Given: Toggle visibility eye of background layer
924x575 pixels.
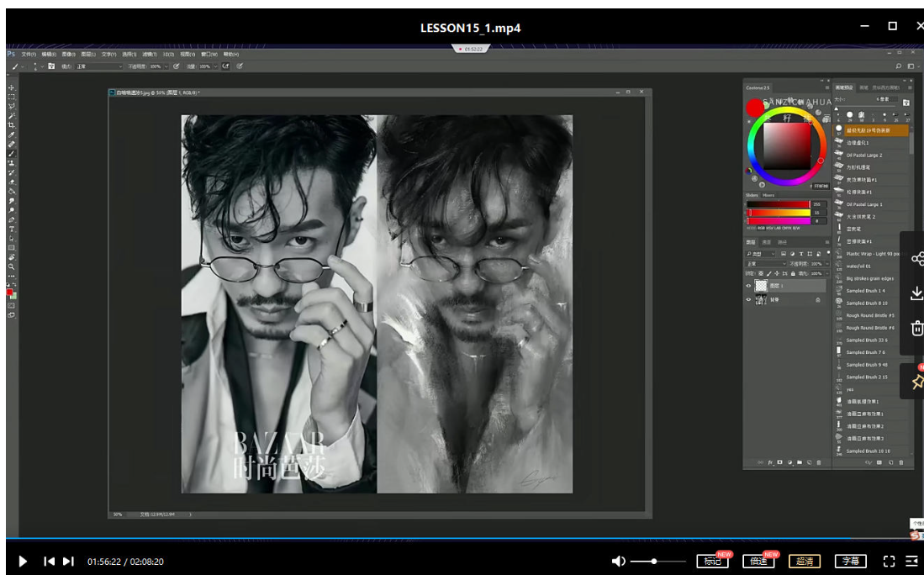Looking at the screenshot, I should [748, 299].
